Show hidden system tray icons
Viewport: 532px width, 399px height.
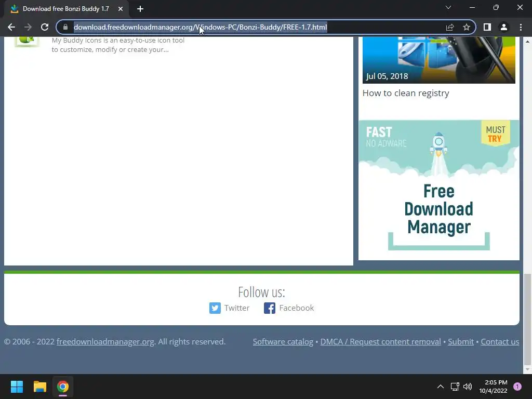point(441,387)
